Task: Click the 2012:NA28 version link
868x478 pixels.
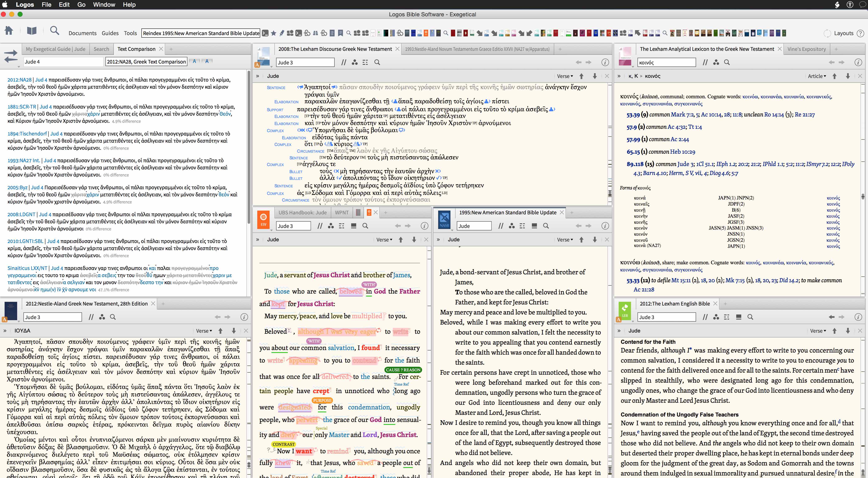Action: pos(19,80)
